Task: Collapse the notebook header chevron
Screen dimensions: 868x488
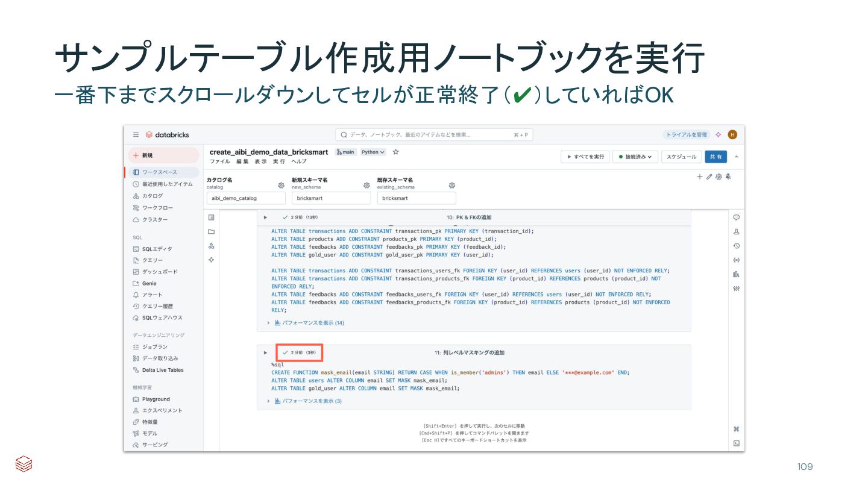Action: [737, 157]
